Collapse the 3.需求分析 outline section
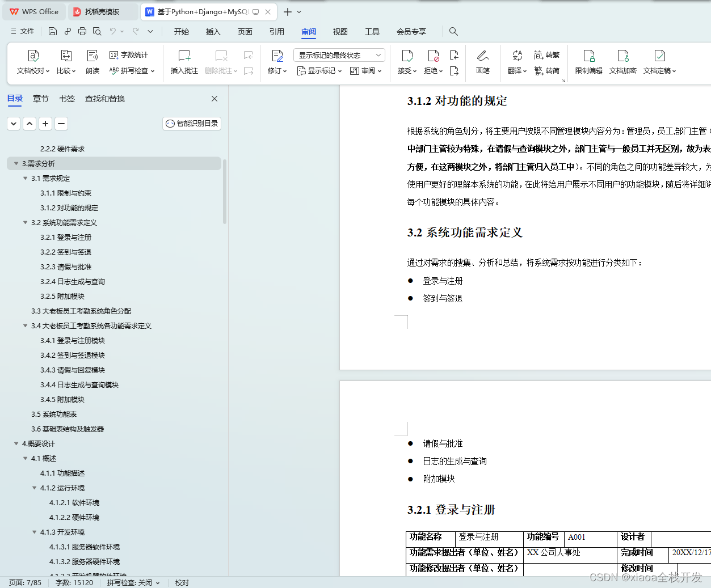The width and height of the screenshot is (711, 588). [x=16, y=163]
